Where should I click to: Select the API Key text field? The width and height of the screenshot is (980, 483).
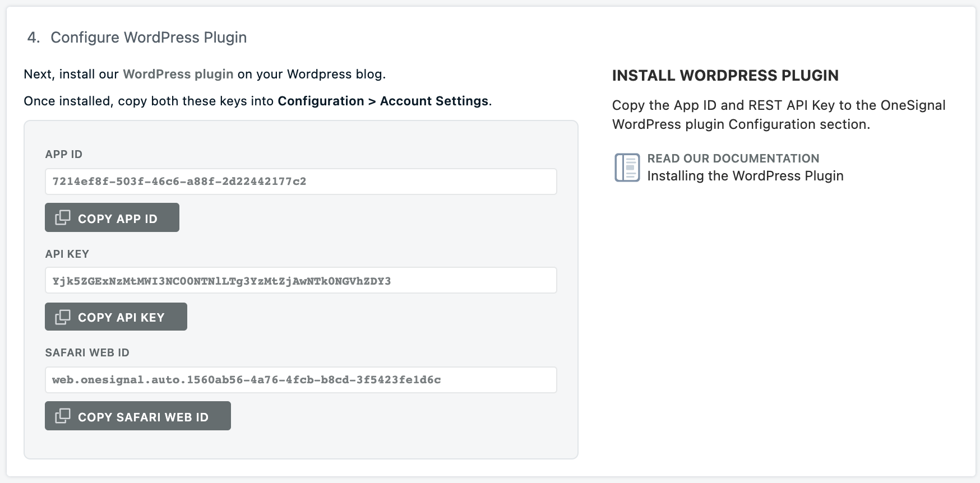pos(301,281)
